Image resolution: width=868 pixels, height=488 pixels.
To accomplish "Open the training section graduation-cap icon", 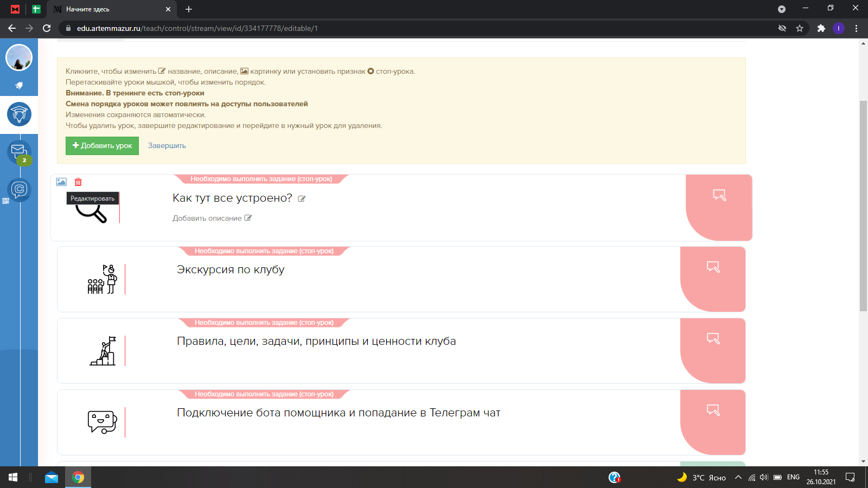I will click(19, 114).
